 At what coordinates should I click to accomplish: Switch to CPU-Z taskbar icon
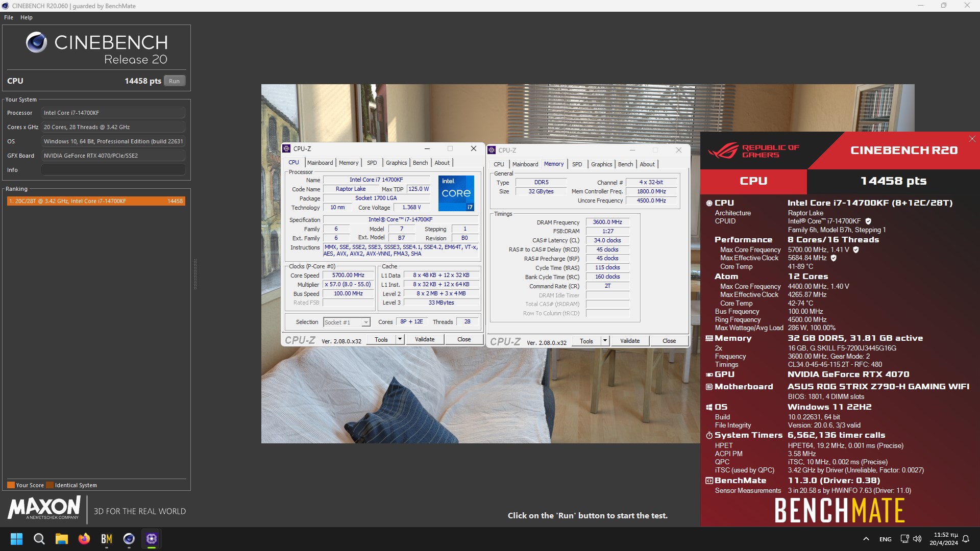click(x=152, y=539)
